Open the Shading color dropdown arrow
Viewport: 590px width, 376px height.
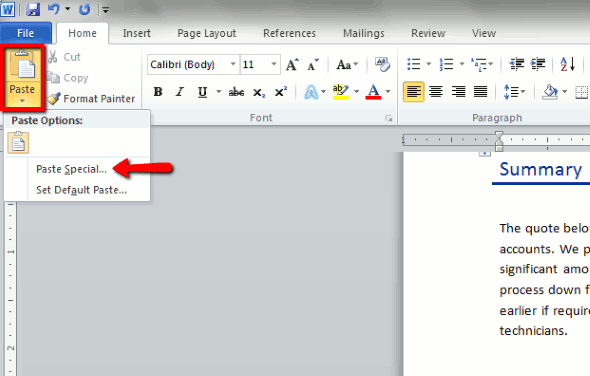coord(564,92)
